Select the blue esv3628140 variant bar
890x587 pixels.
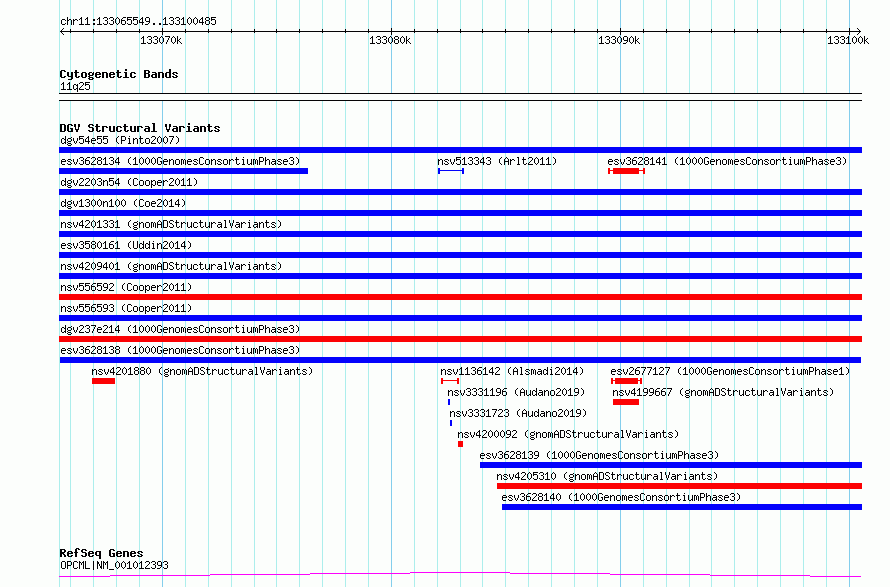[x=682, y=507]
